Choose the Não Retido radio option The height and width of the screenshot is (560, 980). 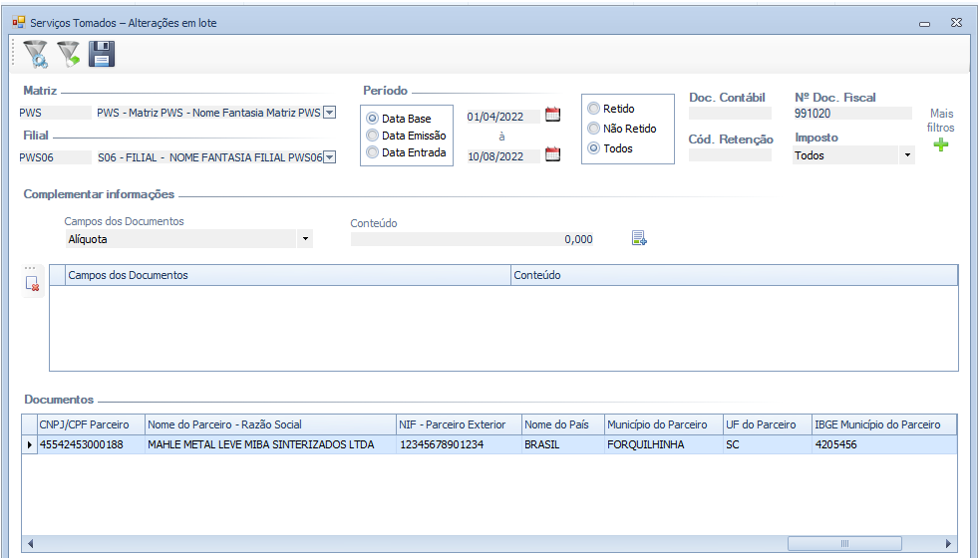tap(594, 129)
